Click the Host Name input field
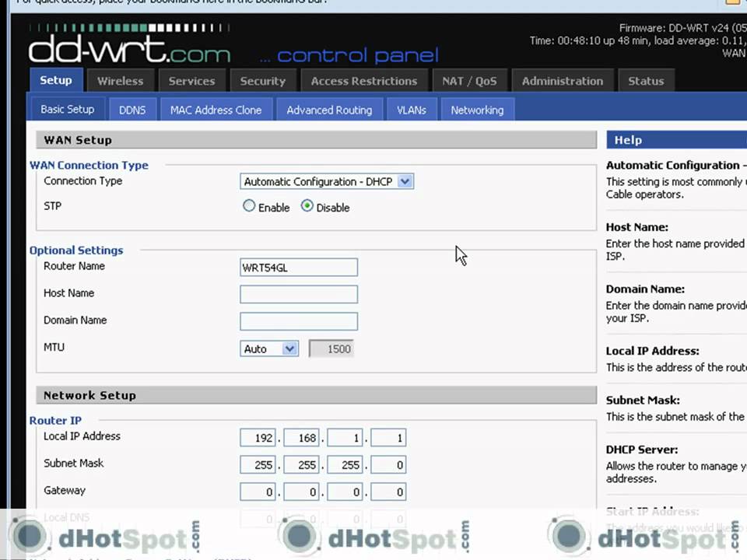 tap(299, 294)
